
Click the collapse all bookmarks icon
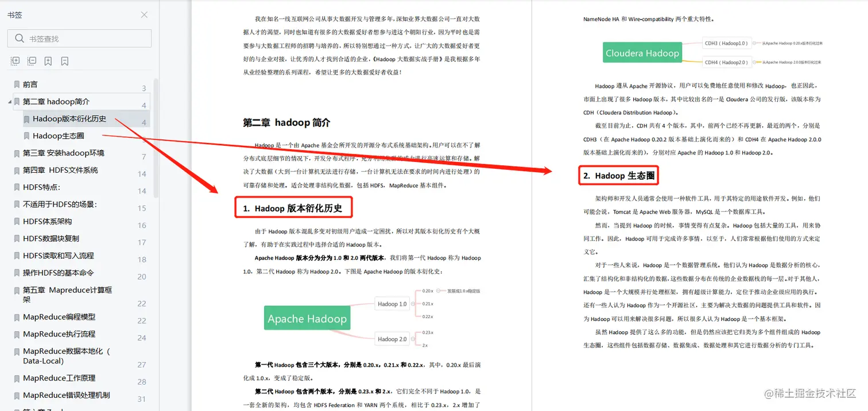point(32,61)
